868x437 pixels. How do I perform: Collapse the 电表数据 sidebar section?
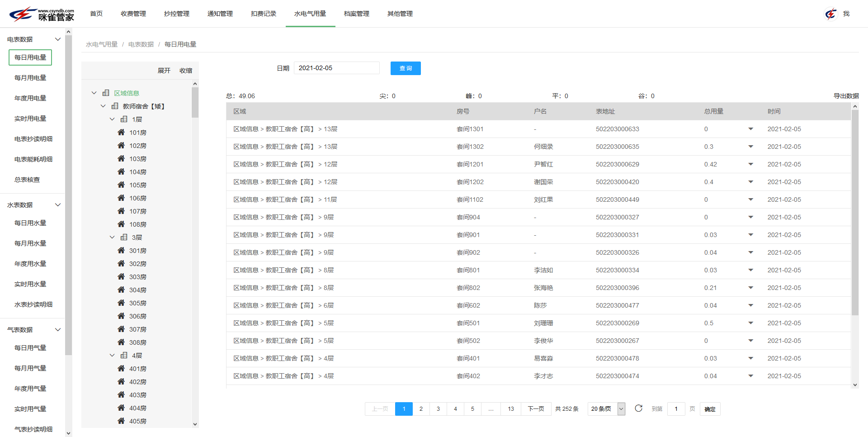point(57,39)
